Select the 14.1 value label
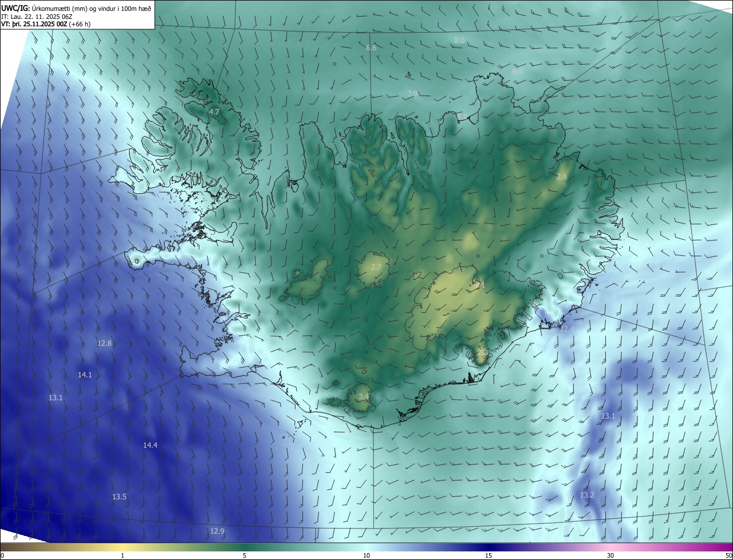This screenshot has height=560, width=733. coord(85,374)
